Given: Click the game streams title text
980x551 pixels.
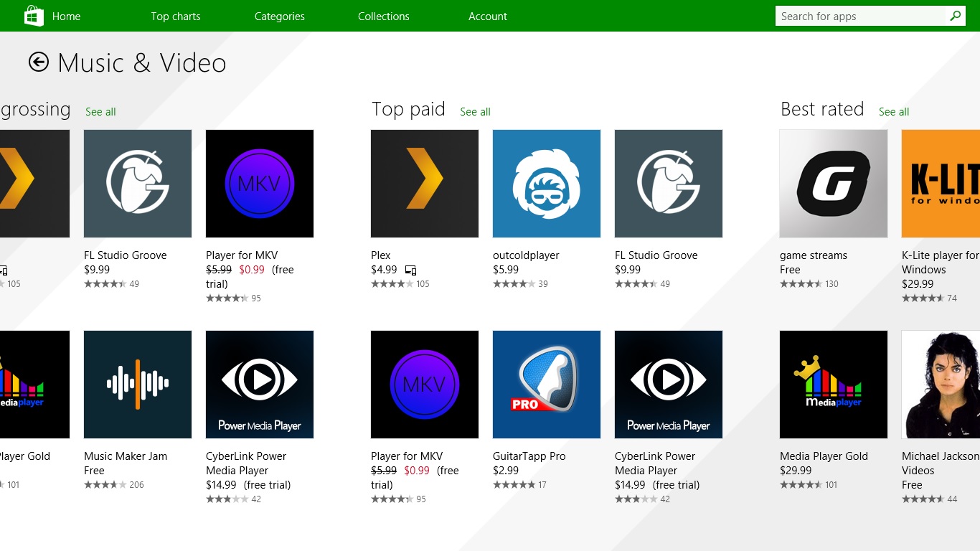Looking at the screenshot, I should click(814, 256).
